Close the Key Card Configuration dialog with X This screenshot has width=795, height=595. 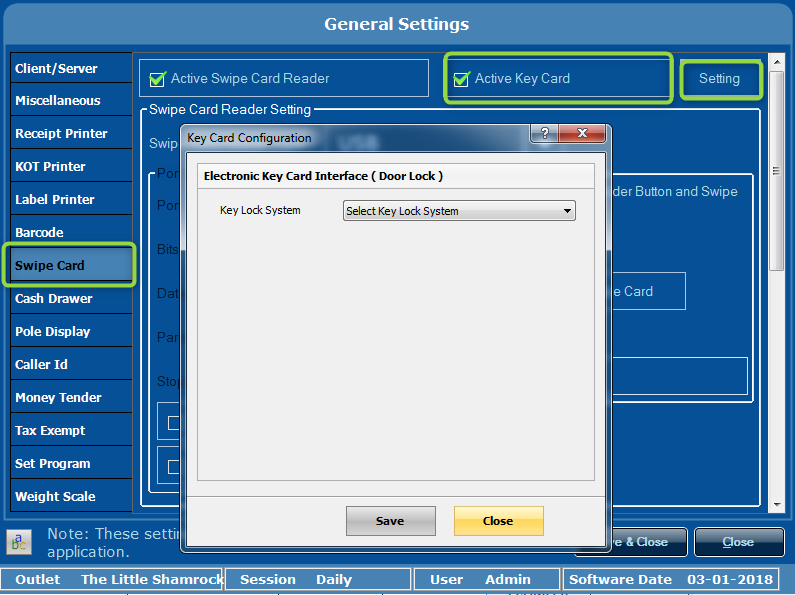click(582, 133)
